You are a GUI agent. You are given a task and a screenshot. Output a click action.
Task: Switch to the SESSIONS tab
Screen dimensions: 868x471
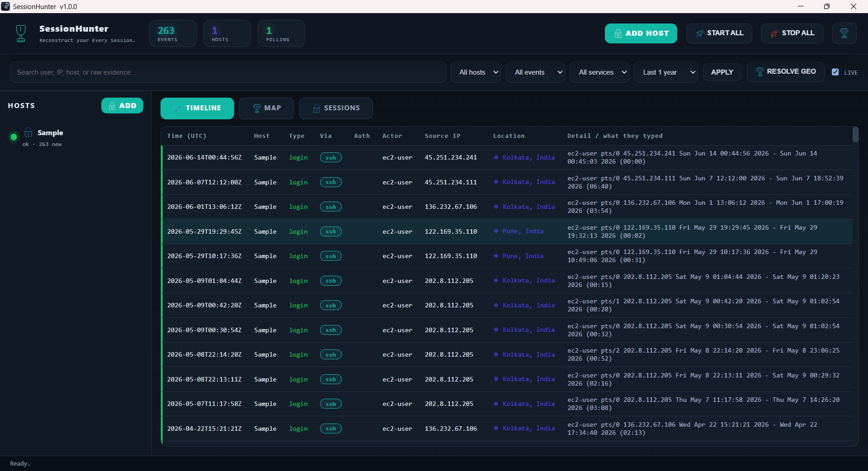pyautogui.click(x=336, y=108)
